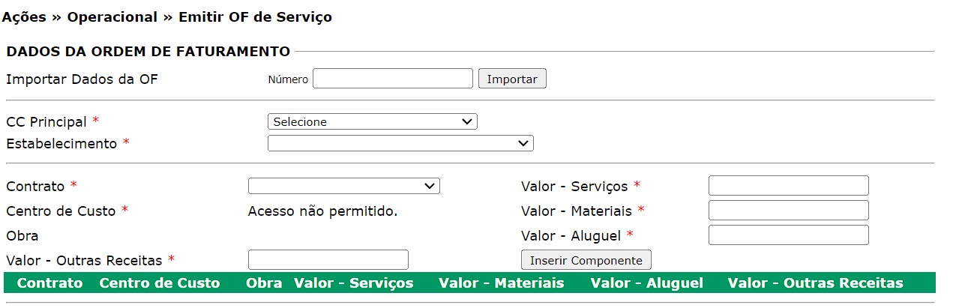Screen dimensions: 980x308
Task: Click the Valor - Materiais table column header
Action: pyautogui.click(x=501, y=283)
